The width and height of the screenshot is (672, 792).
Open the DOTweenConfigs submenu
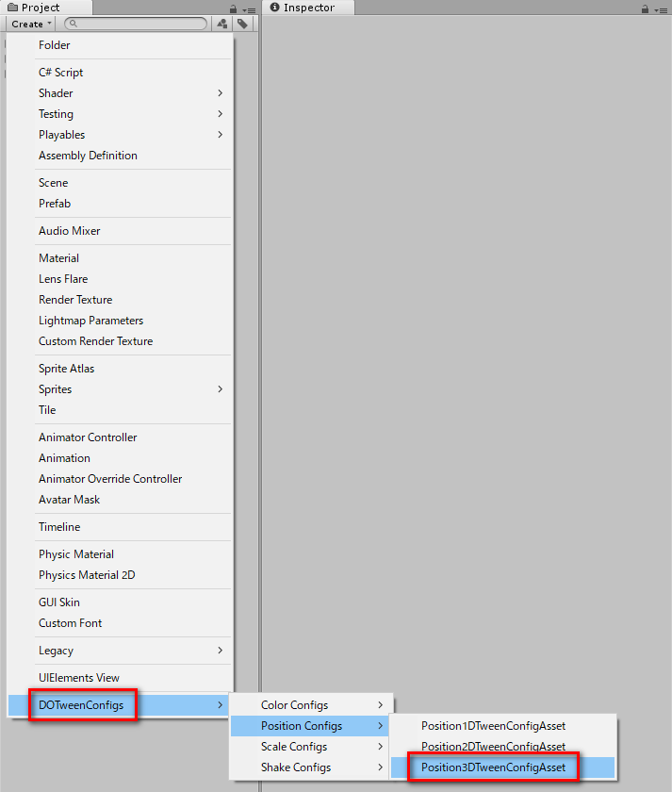pyautogui.click(x=120, y=704)
